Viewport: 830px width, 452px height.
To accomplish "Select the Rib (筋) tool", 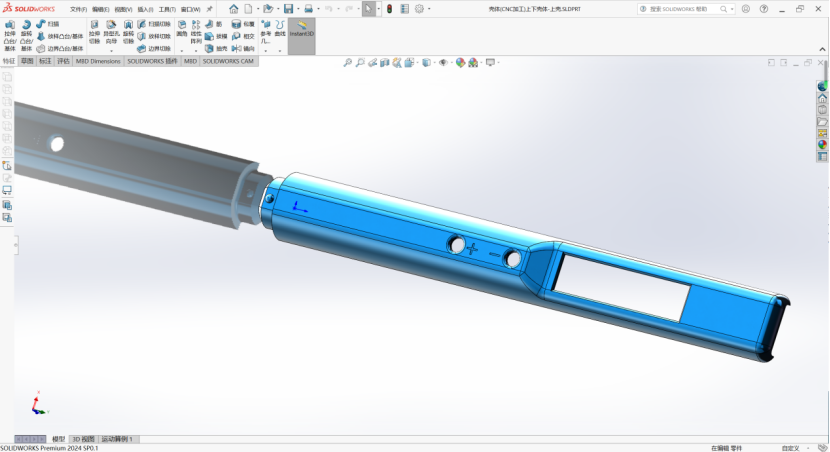I will 214,24.
